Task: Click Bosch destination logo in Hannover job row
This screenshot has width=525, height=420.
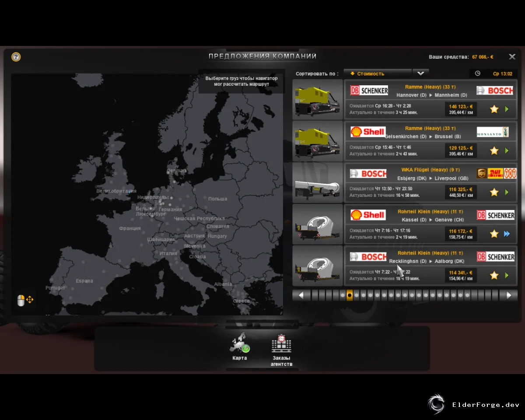Action: tap(495, 91)
